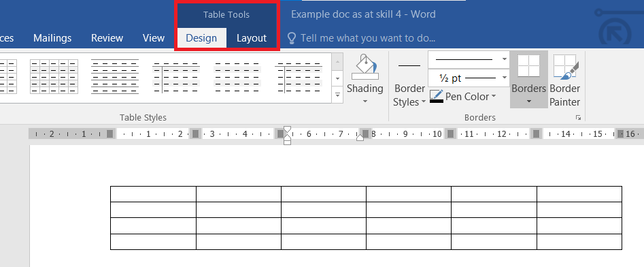
Task: Apply the horizontal lines only table style
Action: pyautogui.click(x=115, y=76)
